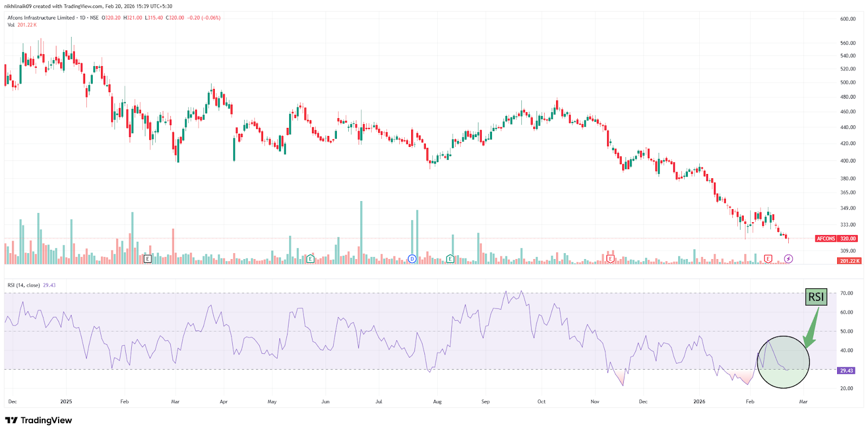This screenshot has width=868, height=433.
Task: Click the green RSI annotation label
Action: (x=816, y=297)
